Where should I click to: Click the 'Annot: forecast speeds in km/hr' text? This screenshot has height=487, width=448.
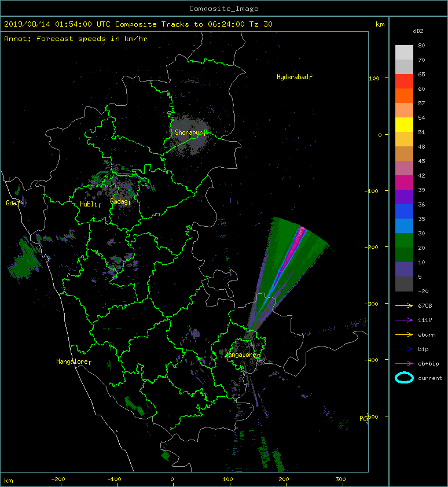(76, 39)
